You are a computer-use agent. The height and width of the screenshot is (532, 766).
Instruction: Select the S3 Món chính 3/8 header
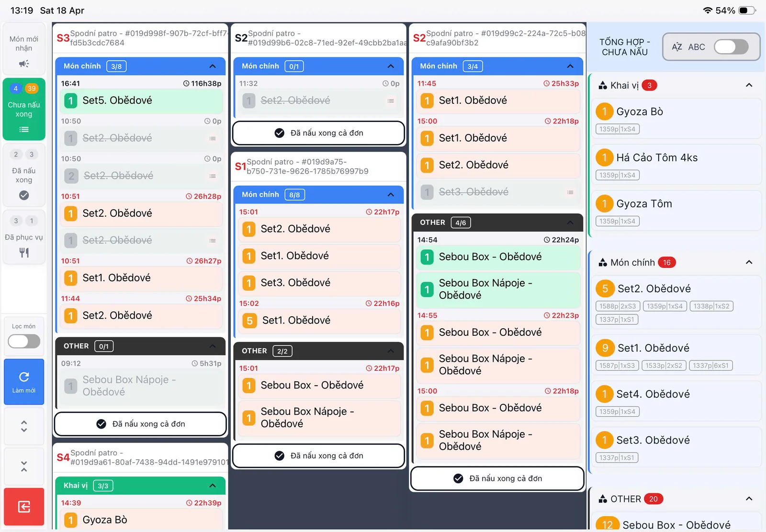click(x=141, y=66)
